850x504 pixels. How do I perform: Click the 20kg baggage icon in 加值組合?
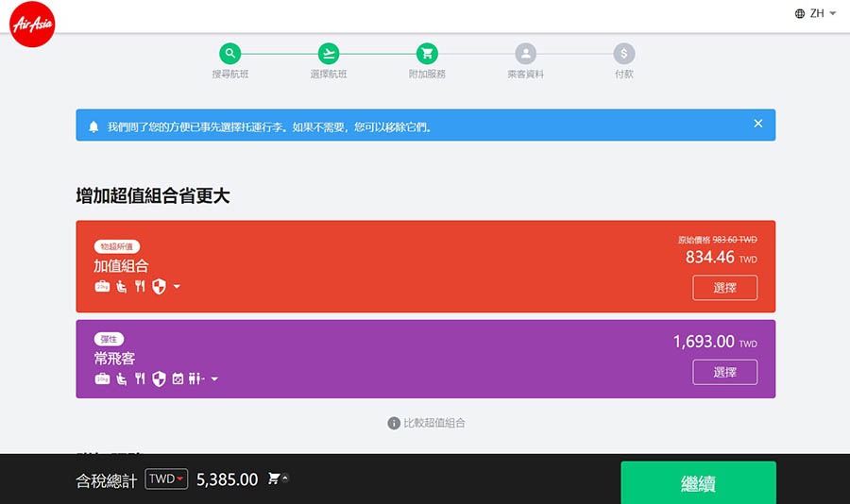point(102,287)
